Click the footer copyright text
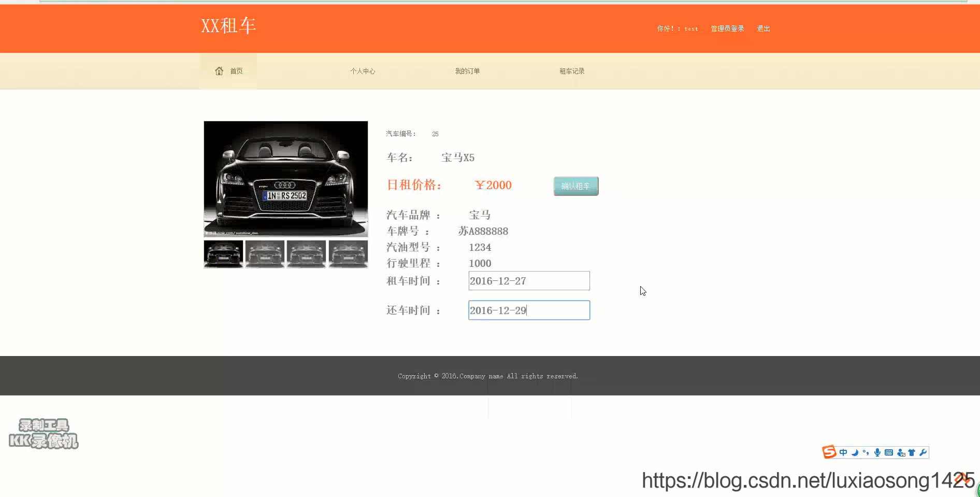Screen dimensions: 980x497 click(488, 376)
